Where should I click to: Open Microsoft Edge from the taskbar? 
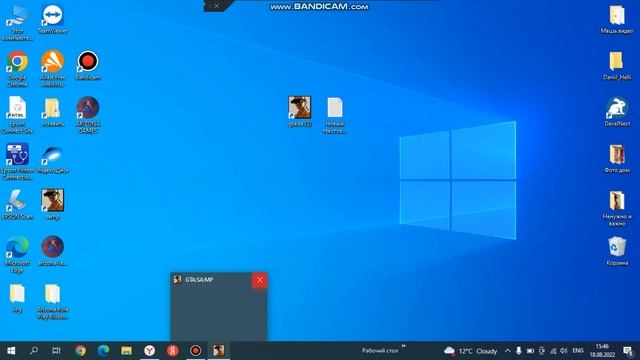click(103, 351)
